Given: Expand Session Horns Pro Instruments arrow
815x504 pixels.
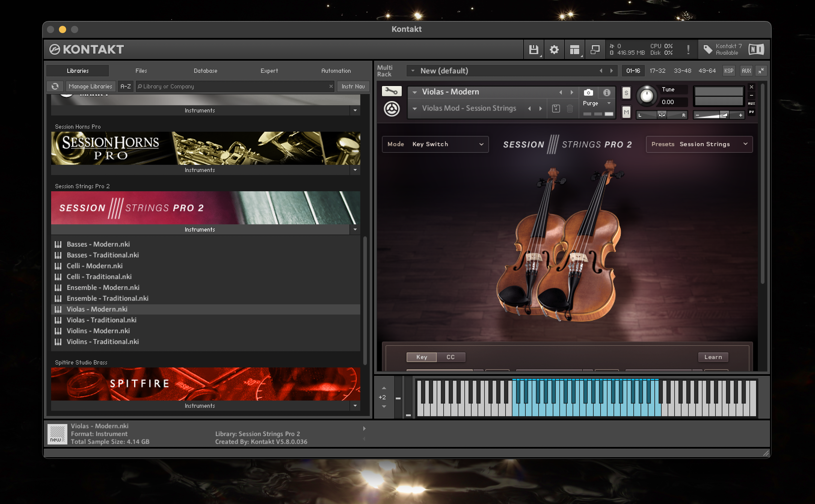Looking at the screenshot, I should 355,170.
